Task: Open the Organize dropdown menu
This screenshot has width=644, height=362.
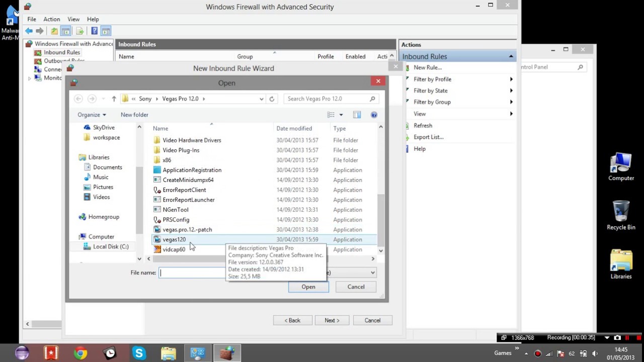Action: (x=92, y=115)
